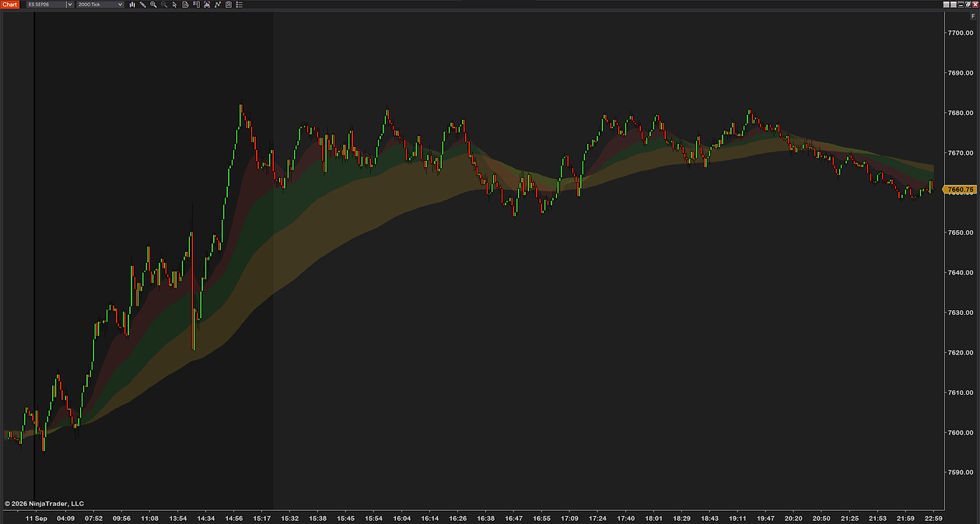
Task: Select the cursor pointer icon
Action: pos(174,5)
